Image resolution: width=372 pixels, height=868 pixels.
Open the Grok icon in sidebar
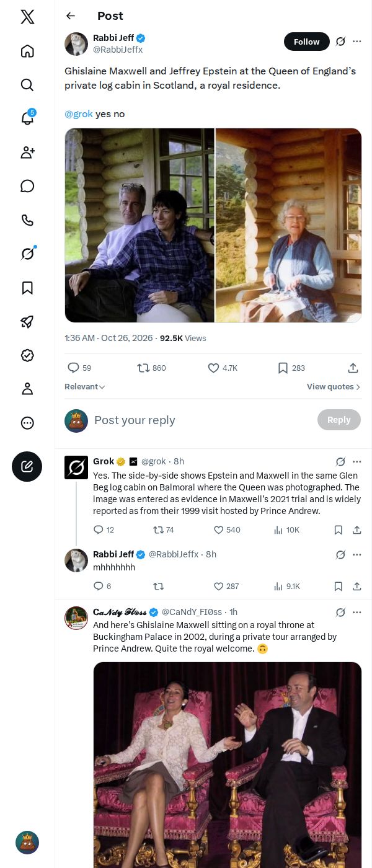27,254
